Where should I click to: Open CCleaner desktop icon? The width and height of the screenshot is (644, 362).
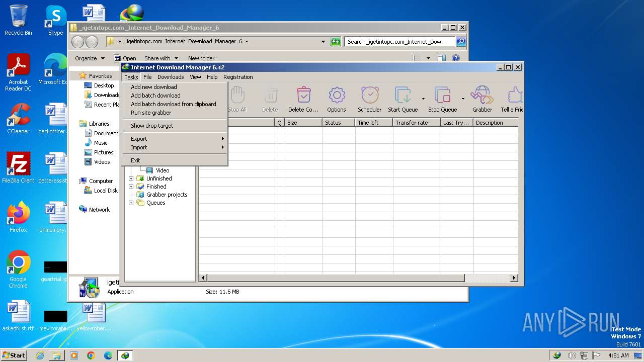pyautogui.click(x=18, y=119)
